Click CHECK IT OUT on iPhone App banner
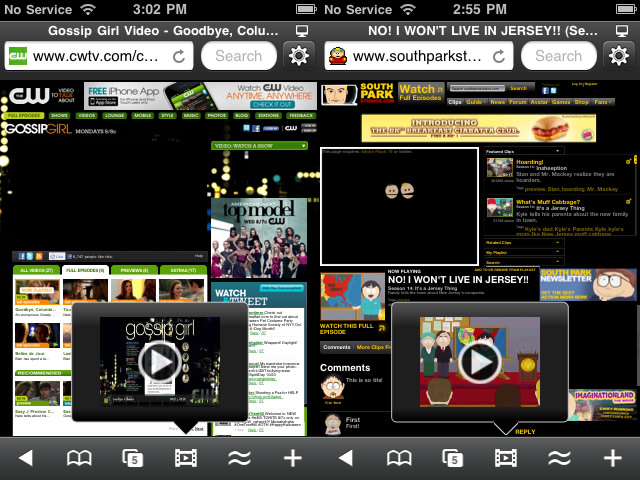Viewport: 640px width, 480px height. click(x=272, y=104)
